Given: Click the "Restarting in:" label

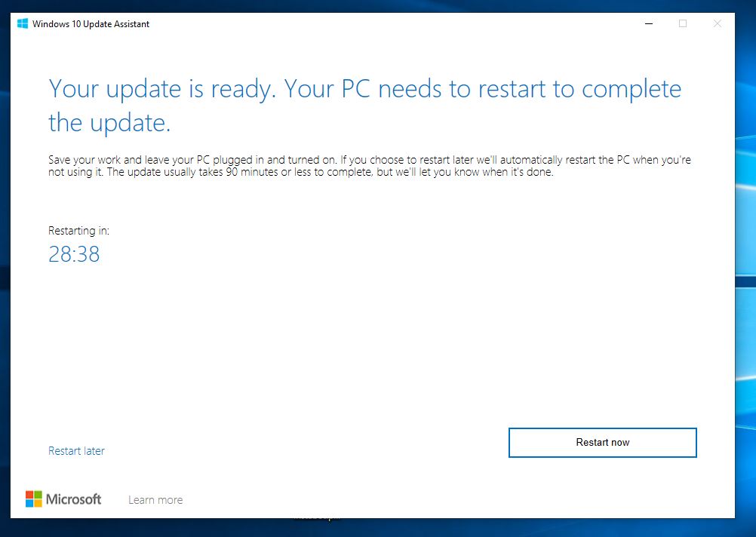Looking at the screenshot, I should point(78,231).
